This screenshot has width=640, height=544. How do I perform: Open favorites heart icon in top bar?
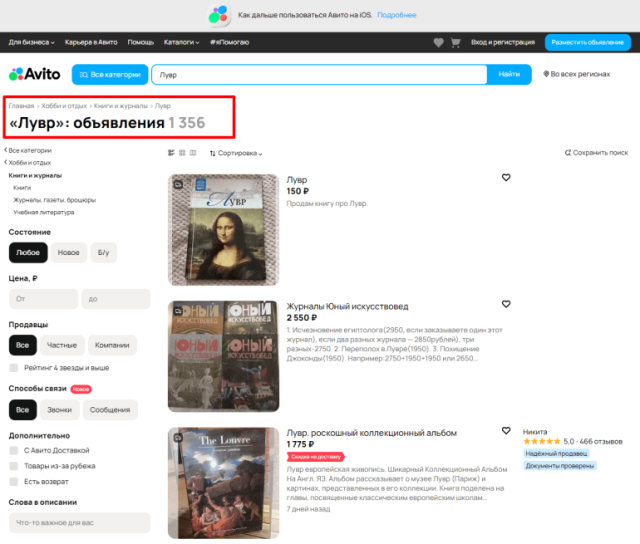pos(438,42)
